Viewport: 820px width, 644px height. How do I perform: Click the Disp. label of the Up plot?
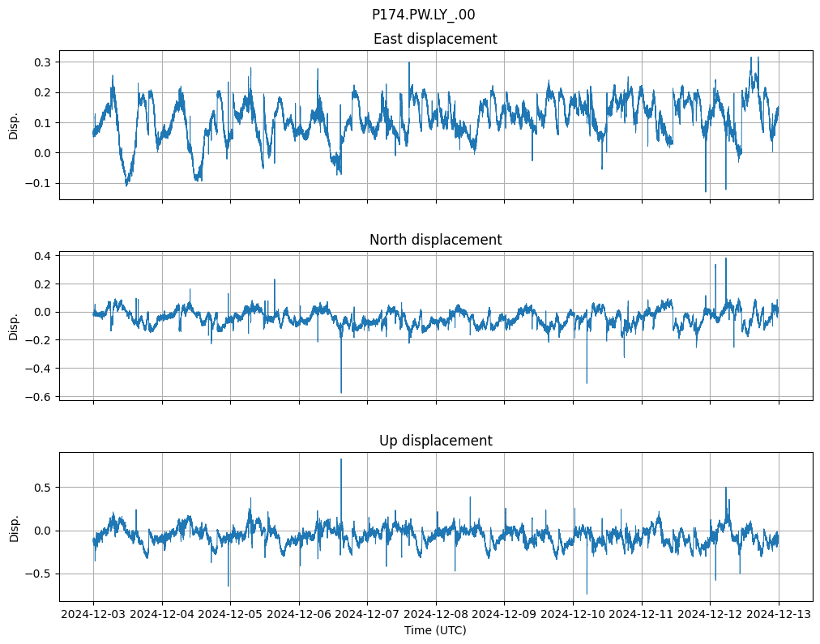14,527
